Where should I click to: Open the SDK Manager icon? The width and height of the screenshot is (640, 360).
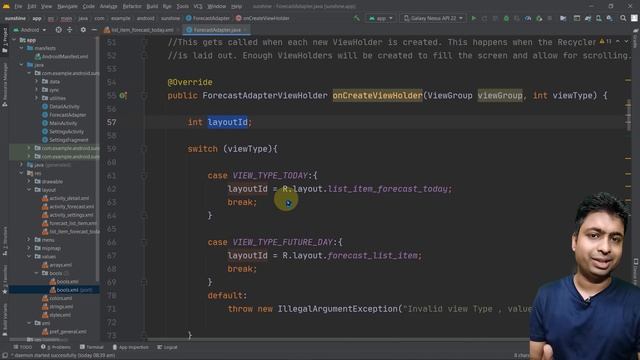click(609, 18)
